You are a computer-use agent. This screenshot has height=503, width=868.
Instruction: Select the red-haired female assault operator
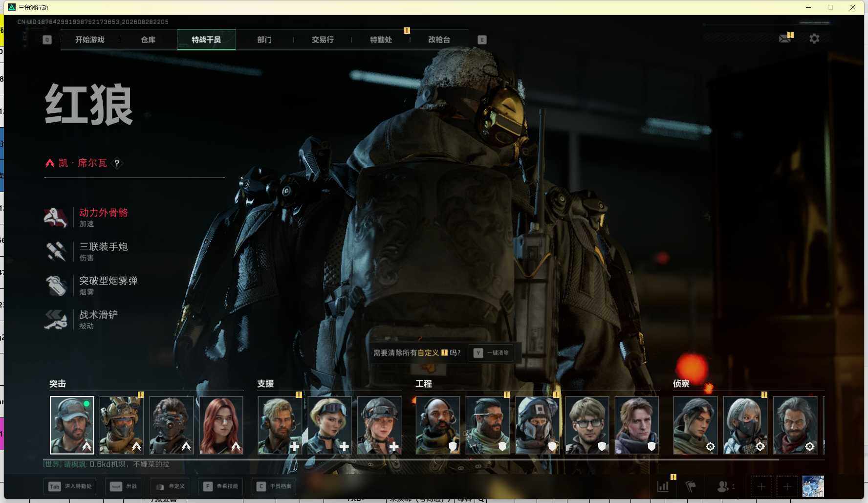click(221, 425)
